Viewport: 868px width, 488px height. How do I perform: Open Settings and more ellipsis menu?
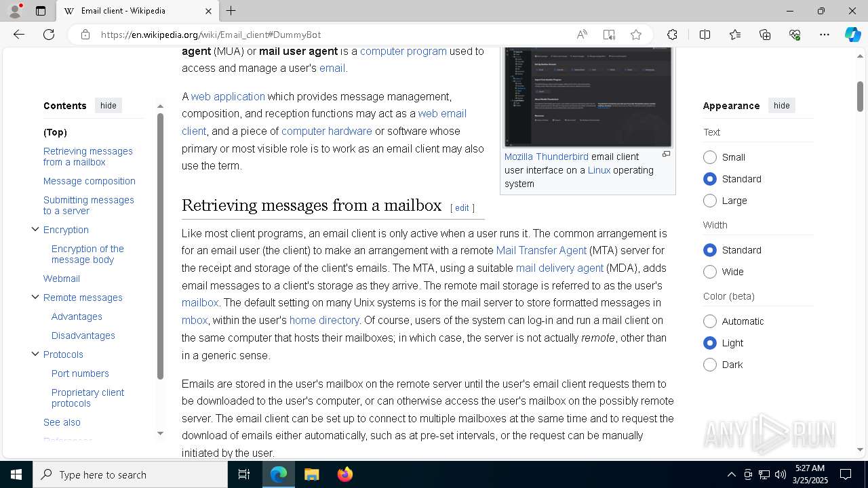(825, 35)
